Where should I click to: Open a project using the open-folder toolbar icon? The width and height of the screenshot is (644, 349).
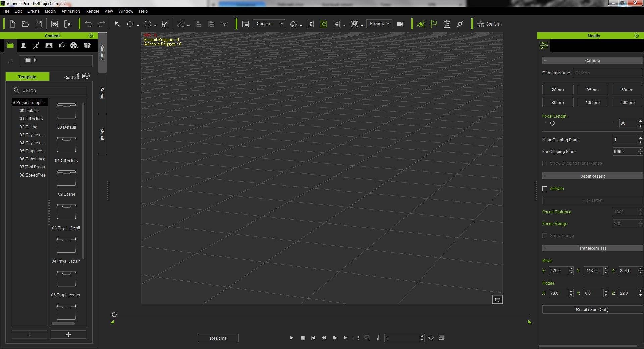[x=25, y=24]
